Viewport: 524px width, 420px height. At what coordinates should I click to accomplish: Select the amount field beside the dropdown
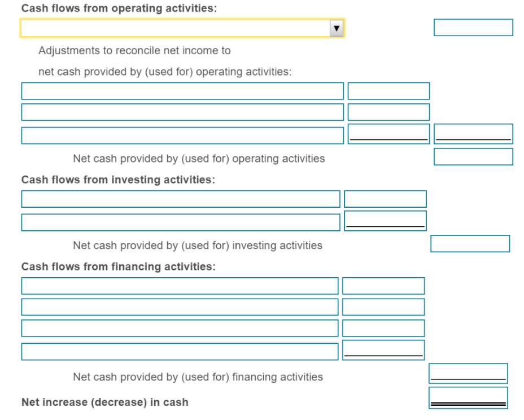tap(473, 27)
